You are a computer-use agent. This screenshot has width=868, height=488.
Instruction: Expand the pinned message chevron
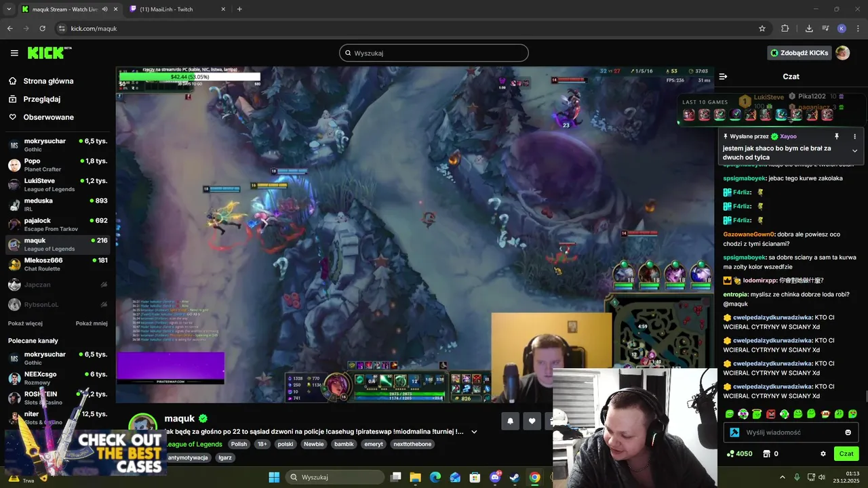pyautogui.click(x=854, y=150)
